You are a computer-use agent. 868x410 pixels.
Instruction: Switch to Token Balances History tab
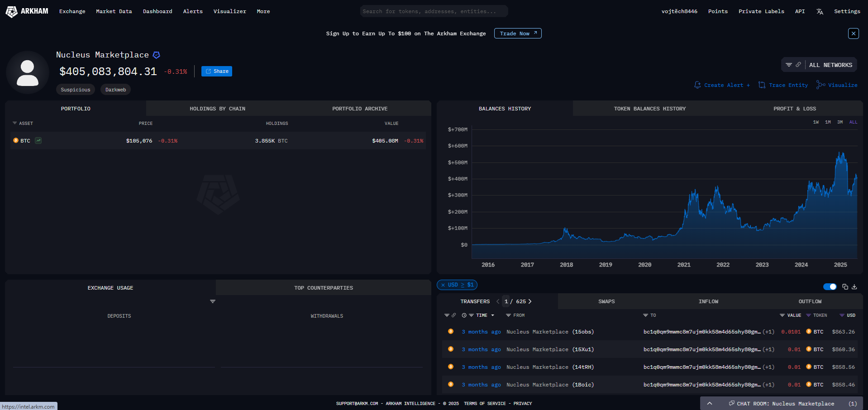649,109
